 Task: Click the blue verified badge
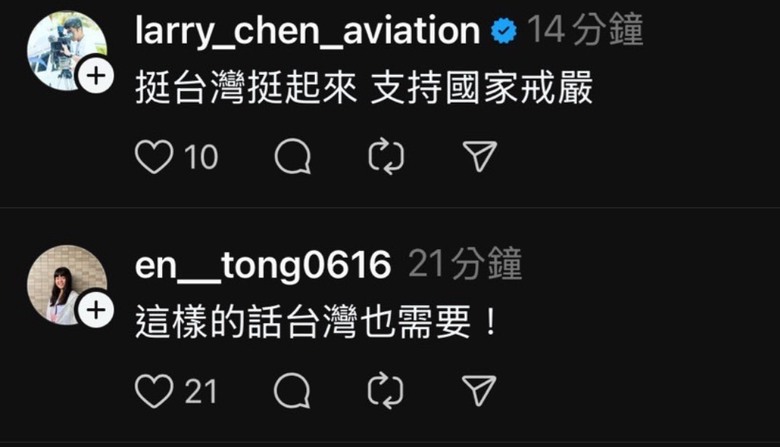tap(503, 31)
